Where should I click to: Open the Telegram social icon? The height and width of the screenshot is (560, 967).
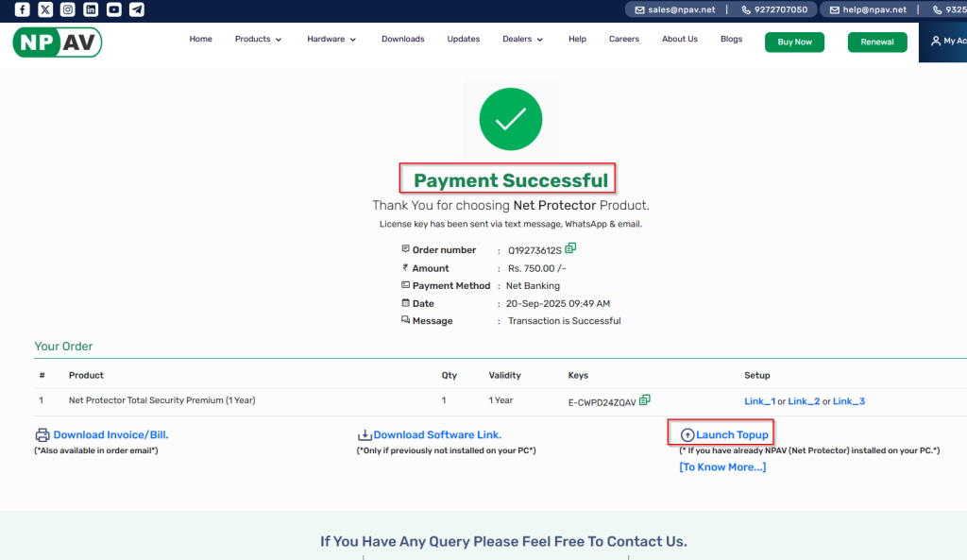[x=137, y=9]
